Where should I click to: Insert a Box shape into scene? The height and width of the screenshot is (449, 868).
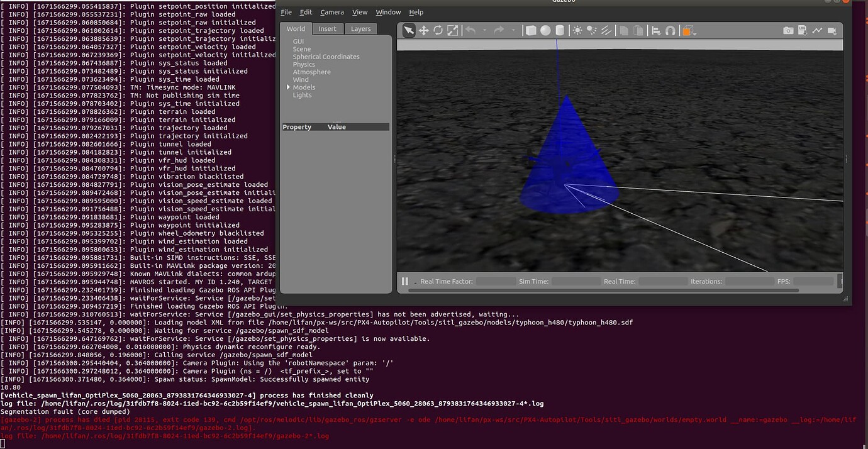[530, 30]
